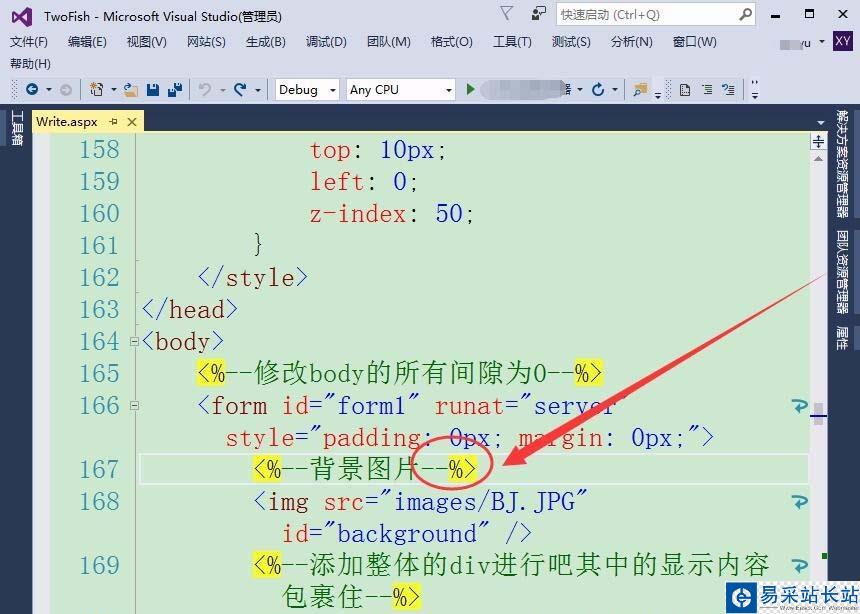Open Find in Files from the toolbar
The width and height of the screenshot is (860, 614).
640,89
